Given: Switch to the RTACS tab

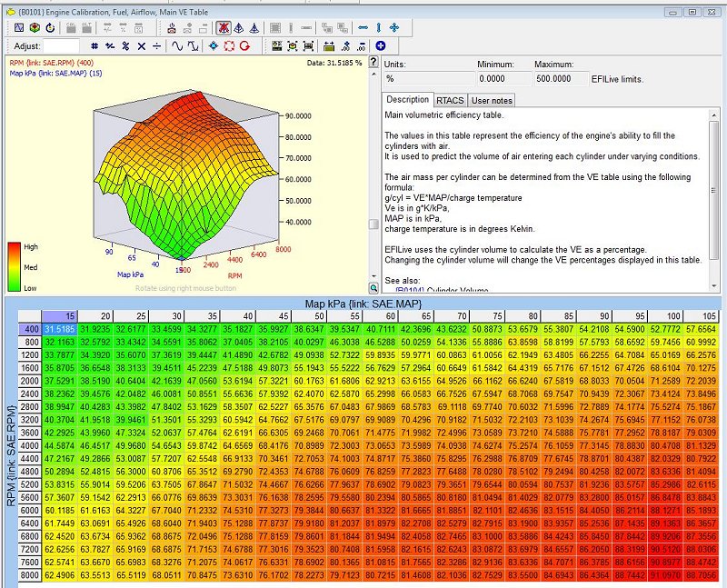Looking at the screenshot, I should 450,101.
